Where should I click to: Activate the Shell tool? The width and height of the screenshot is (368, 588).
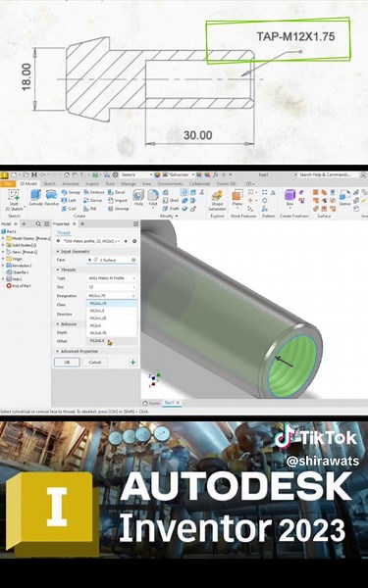coord(171,200)
